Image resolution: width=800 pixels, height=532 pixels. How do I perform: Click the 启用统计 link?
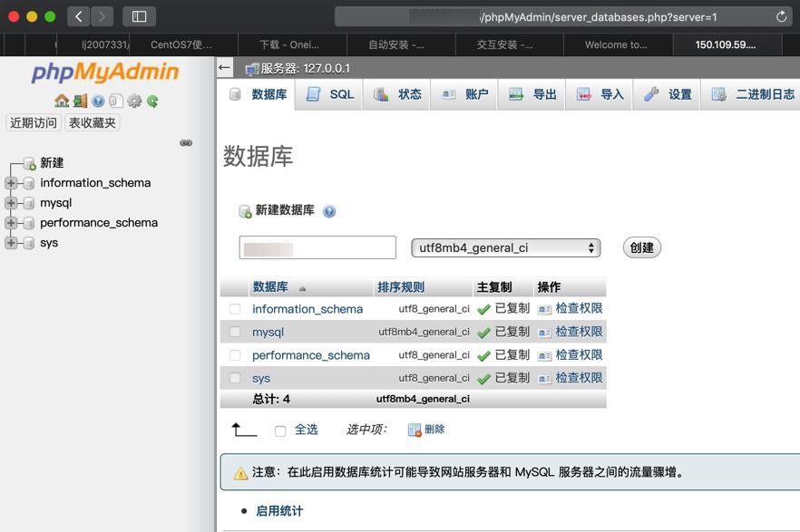[x=279, y=510]
